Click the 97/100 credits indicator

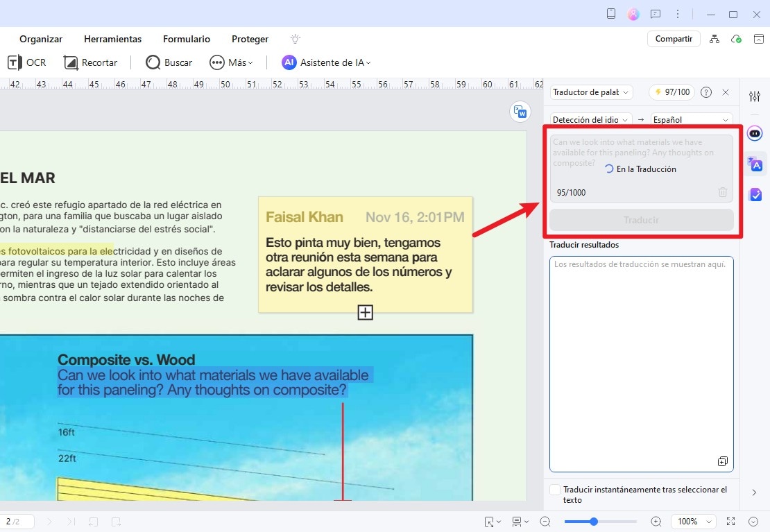point(671,92)
